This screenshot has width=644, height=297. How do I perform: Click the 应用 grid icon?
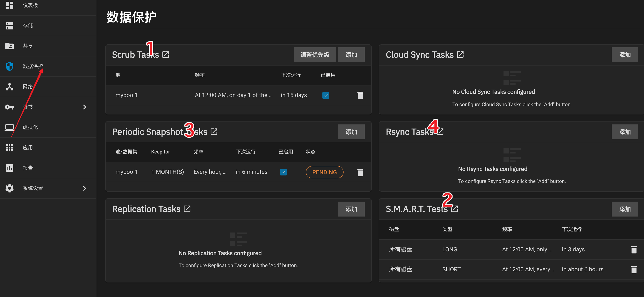(x=10, y=148)
